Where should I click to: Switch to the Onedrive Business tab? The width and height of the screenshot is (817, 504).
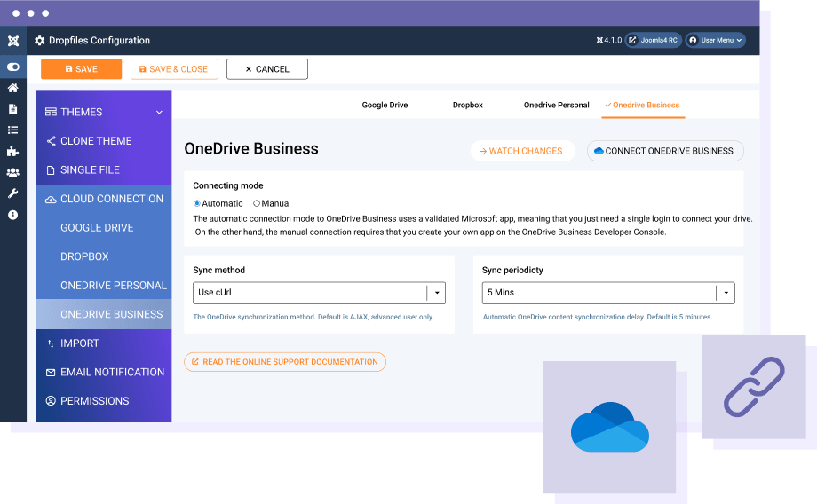642,106
